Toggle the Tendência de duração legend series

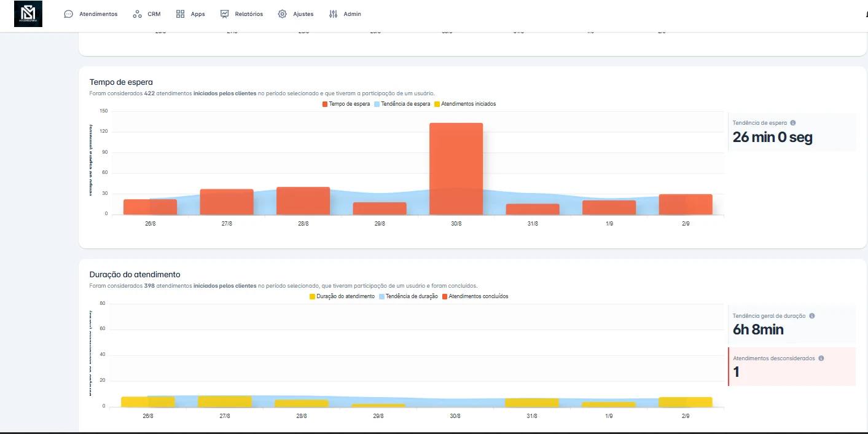(x=408, y=296)
